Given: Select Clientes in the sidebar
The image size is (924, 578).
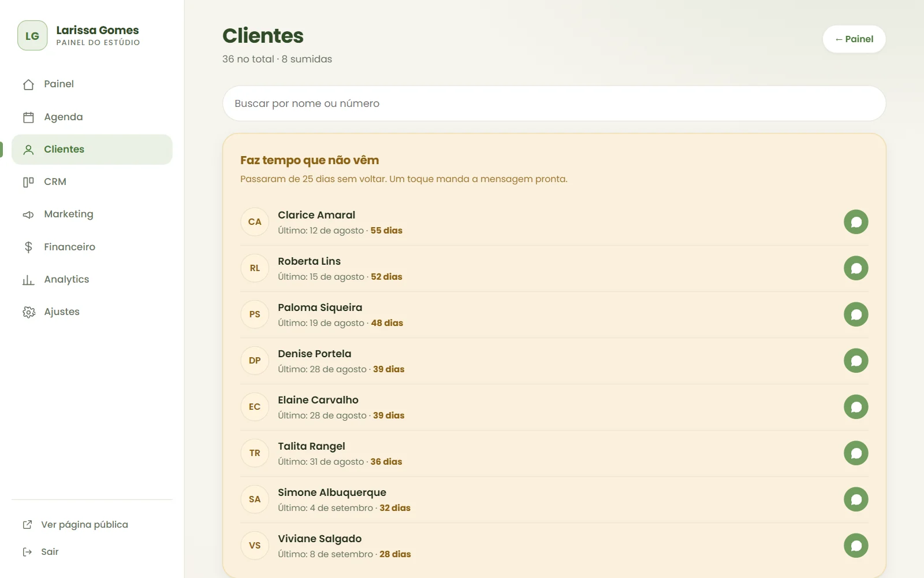Looking at the screenshot, I should (x=92, y=150).
